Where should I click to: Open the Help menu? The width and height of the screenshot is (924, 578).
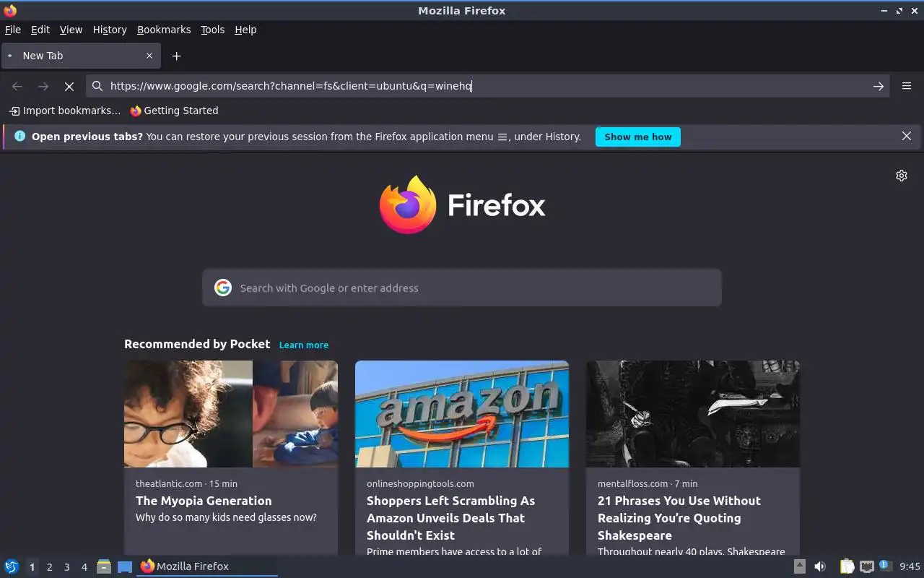click(245, 30)
